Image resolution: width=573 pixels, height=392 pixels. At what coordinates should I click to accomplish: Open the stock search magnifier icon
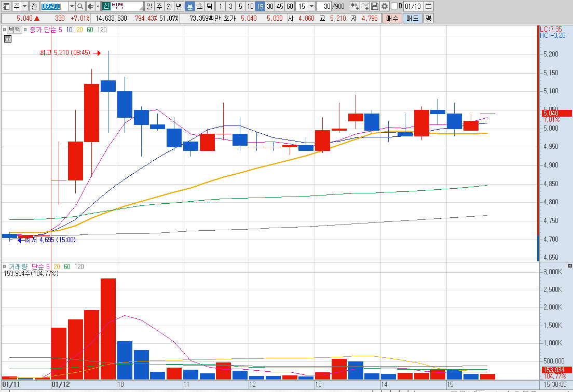(80, 6)
